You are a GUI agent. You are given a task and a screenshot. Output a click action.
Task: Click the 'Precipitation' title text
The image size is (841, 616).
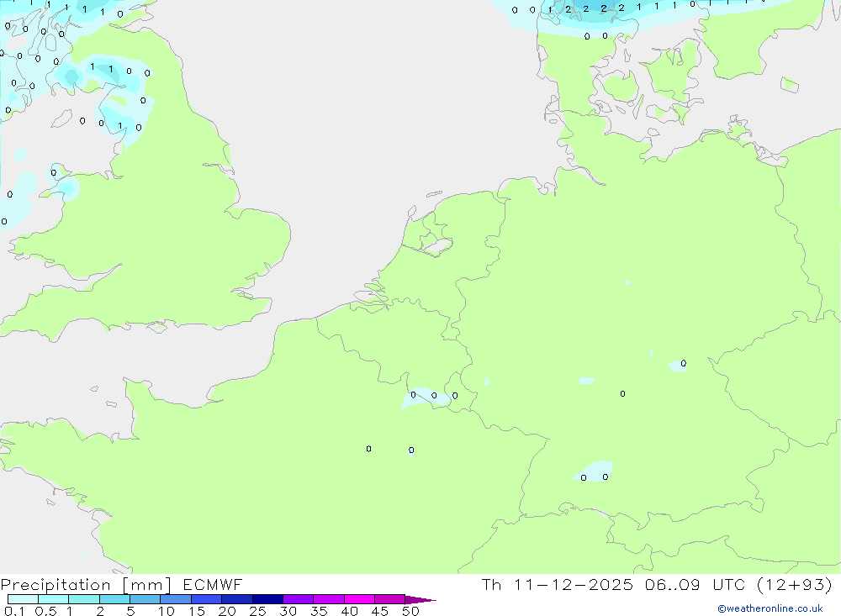tap(56, 585)
